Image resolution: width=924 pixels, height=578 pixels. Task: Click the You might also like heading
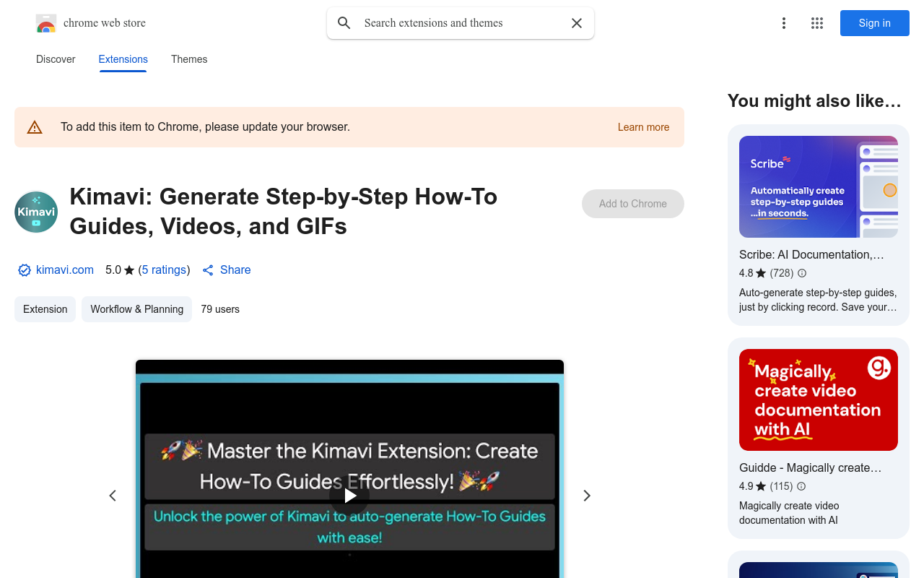(814, 101)
